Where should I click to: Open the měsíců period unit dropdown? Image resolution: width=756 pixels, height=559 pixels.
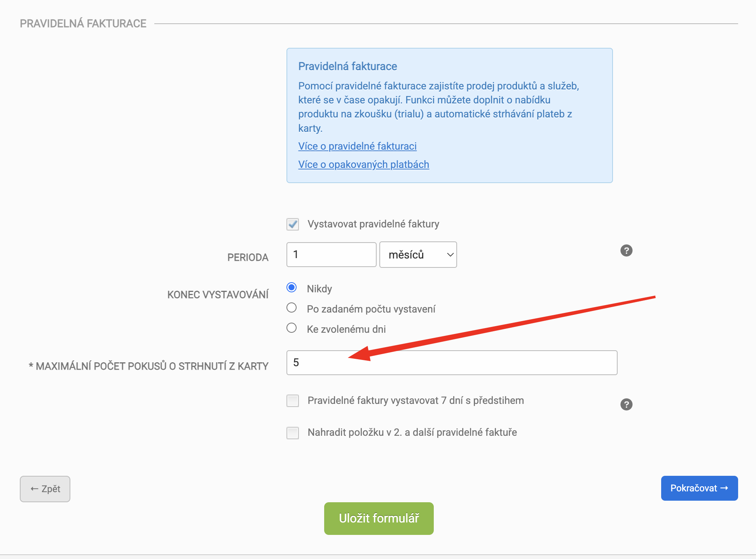click(418, 255)
